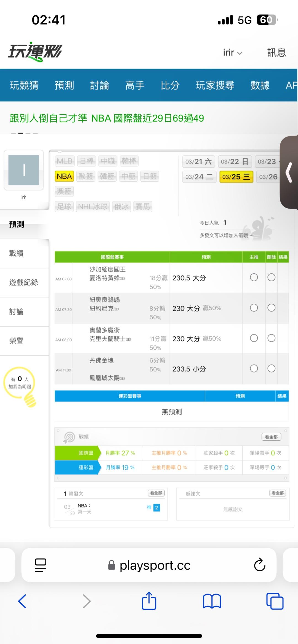The height and width of the screenshot is (644, 298).
Task: Choose date 03/22 日
Action: (235, 161)
